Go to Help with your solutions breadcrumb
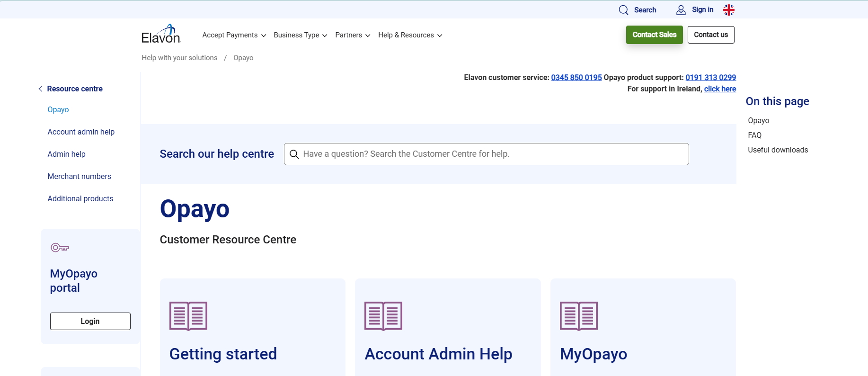 tap(179, 58)
